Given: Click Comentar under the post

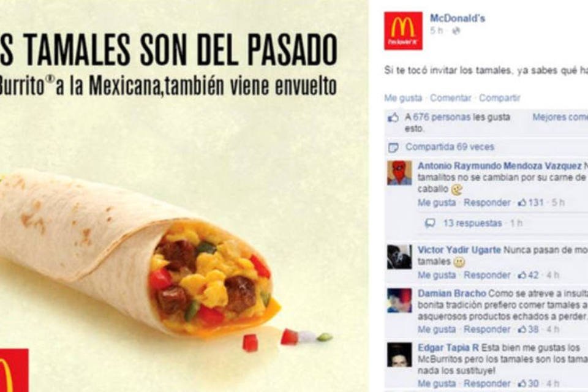Looking at the screenshot, I should pyautogui.click(x=450, y=98).
